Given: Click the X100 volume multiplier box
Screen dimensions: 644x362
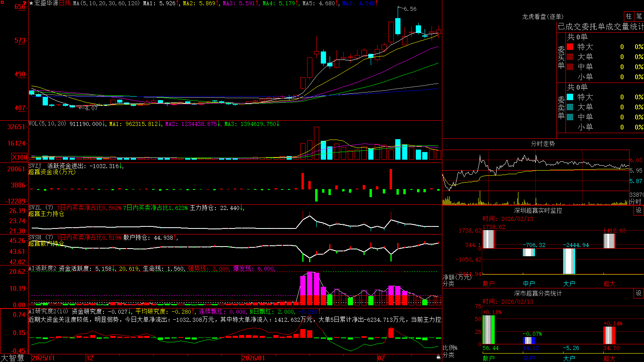Looking at the screenshot, I should click(20, 157).
